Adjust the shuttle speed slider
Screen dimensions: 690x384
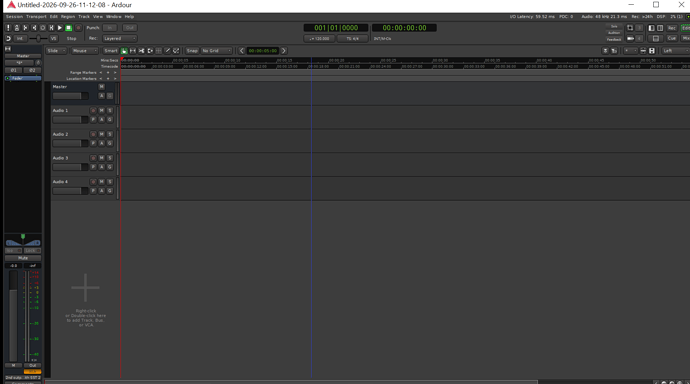(x=38, y=39)
